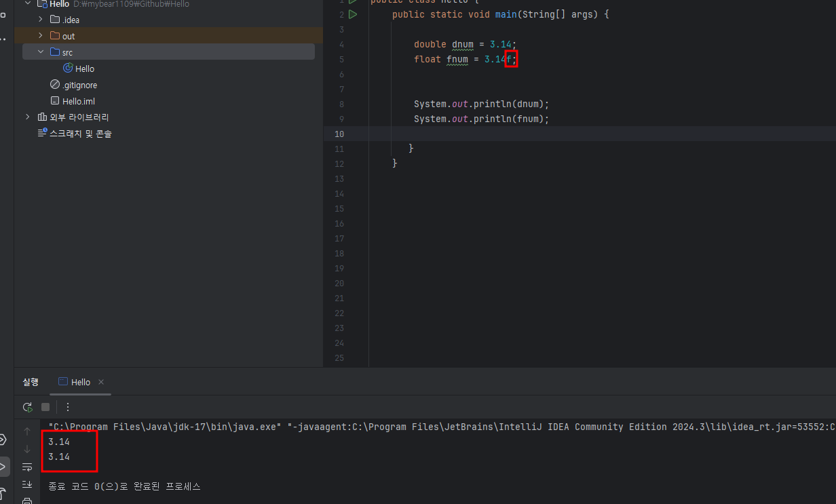Click the java.exe command line in console
The height and width of the screenshot is (504, 836).
coord(442,427)
